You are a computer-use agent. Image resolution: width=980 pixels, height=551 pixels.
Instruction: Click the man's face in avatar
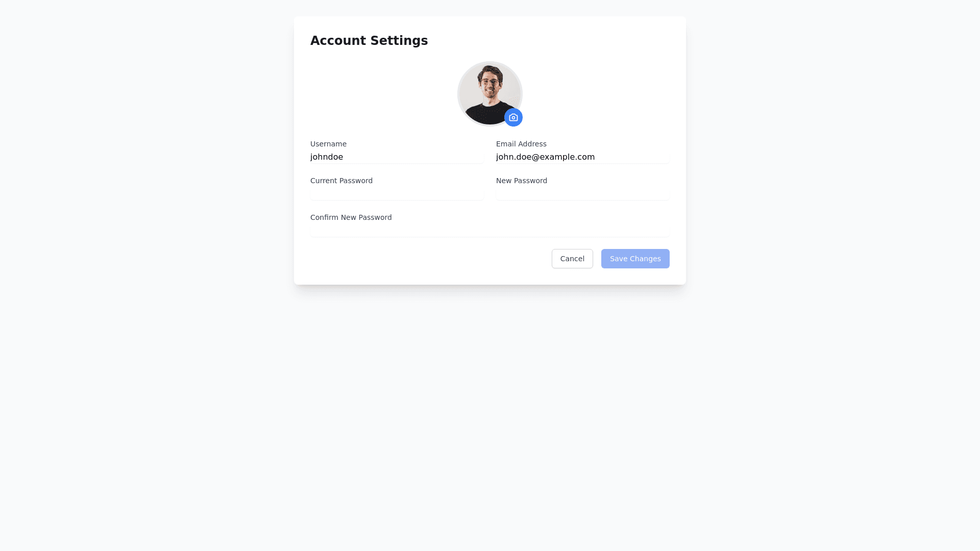[490, 84]
